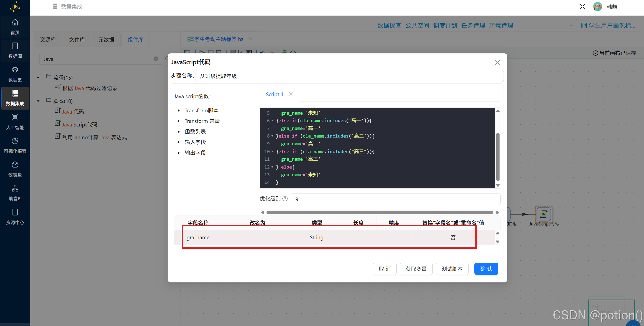Fold the else block at line 12
Screen dimensions: 644x326
(x=272, y=167)
